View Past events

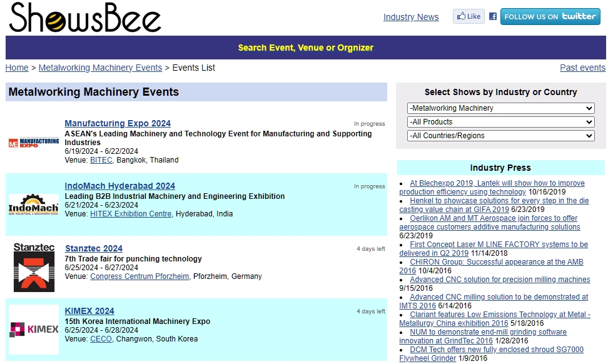[x=582, y=68]
